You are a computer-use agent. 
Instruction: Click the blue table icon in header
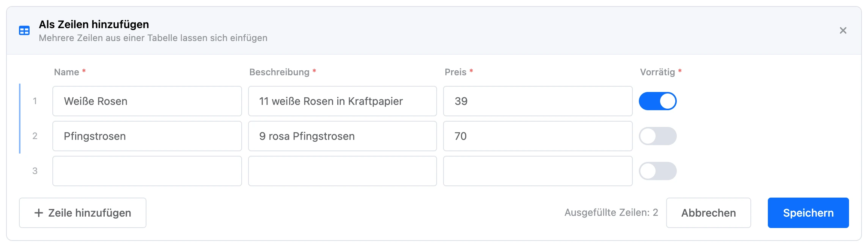(x=24, y=31)
